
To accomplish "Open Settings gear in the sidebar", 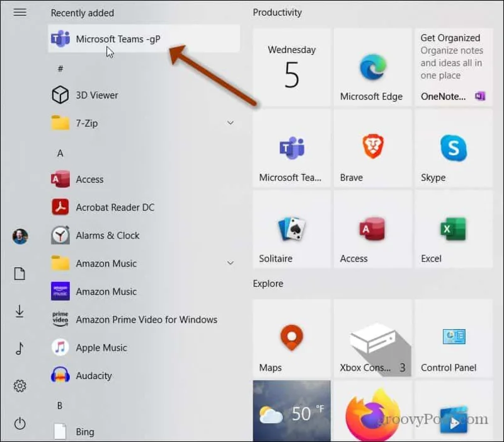I will click(20, 386).
